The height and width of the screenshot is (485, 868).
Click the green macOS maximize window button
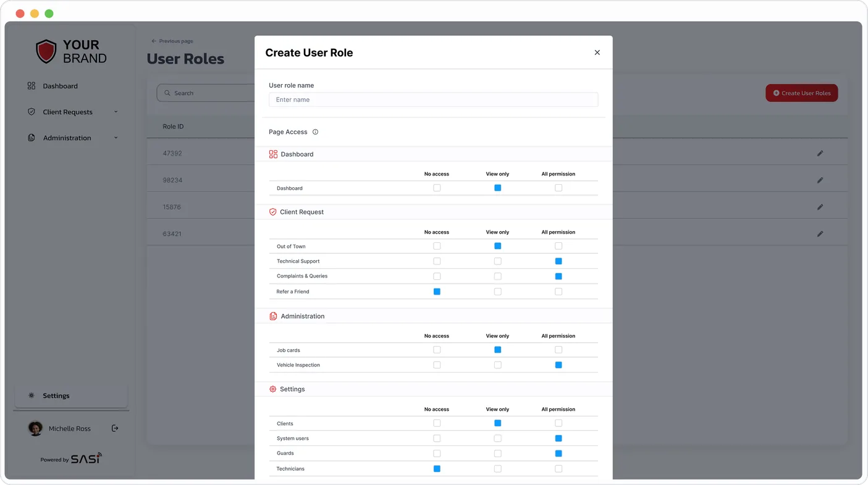coord(49,14)
